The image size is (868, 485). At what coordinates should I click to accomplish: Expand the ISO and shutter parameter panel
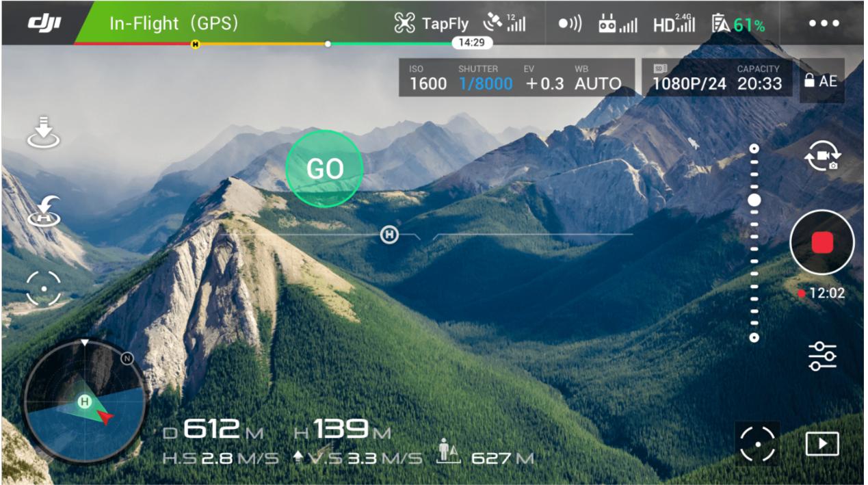(516, 77)
